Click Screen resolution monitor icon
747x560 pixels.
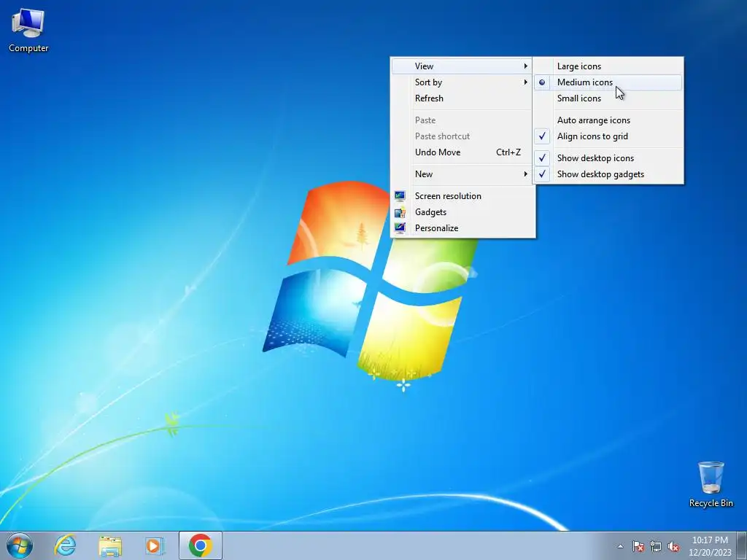tap(400, 195)
